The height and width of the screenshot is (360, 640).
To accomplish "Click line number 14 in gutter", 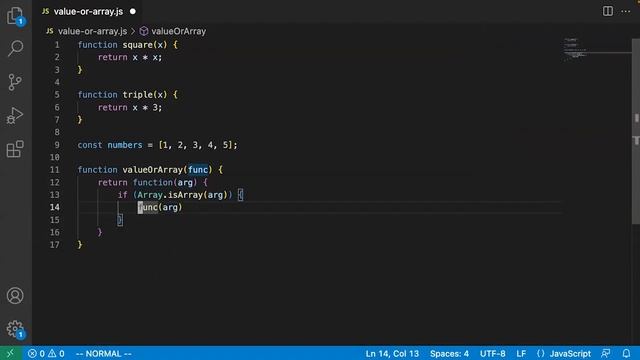I will click(54, 207).
